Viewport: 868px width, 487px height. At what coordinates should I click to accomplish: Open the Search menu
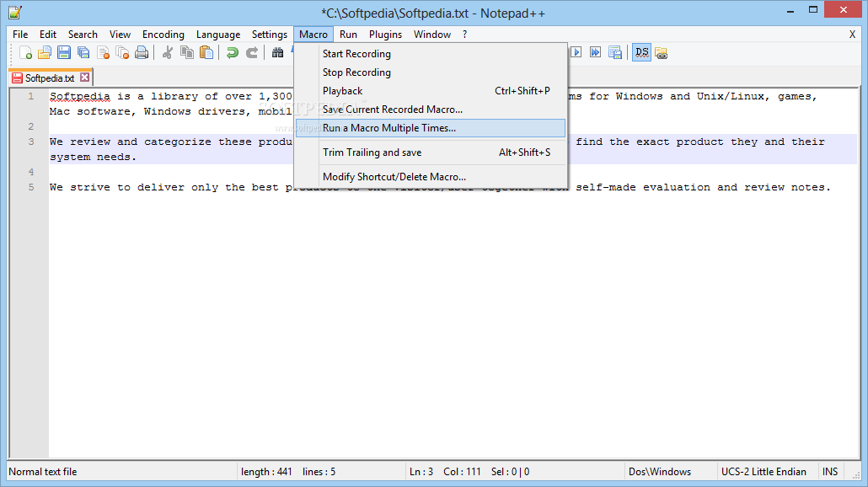[x=83, y=35]
